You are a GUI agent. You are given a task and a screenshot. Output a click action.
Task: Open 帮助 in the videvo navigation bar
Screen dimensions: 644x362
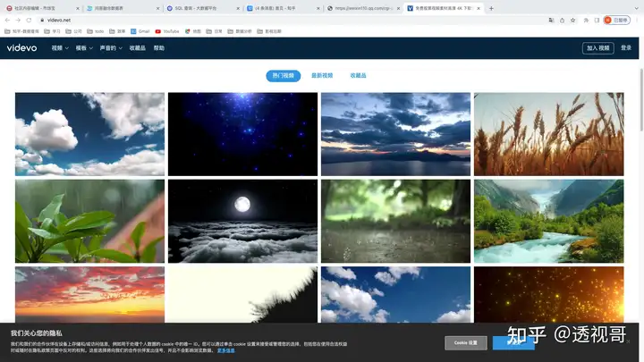coord(159,48)
